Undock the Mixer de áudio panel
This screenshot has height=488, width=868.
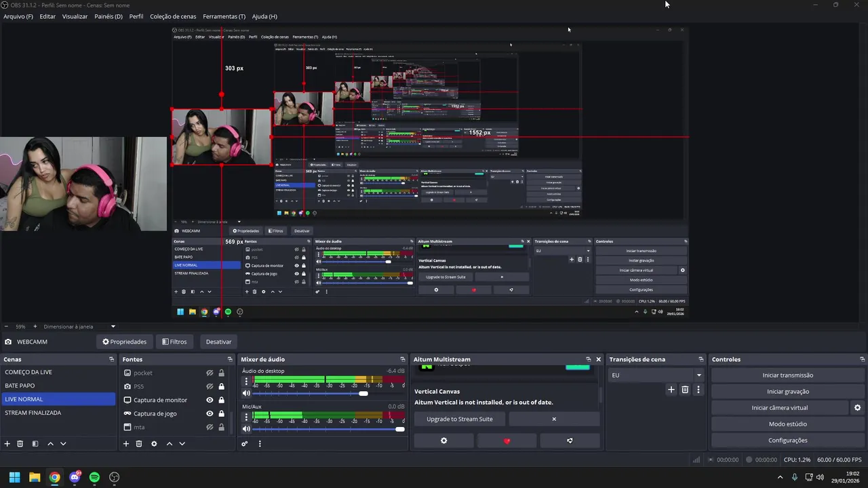(x=402, y=359)
